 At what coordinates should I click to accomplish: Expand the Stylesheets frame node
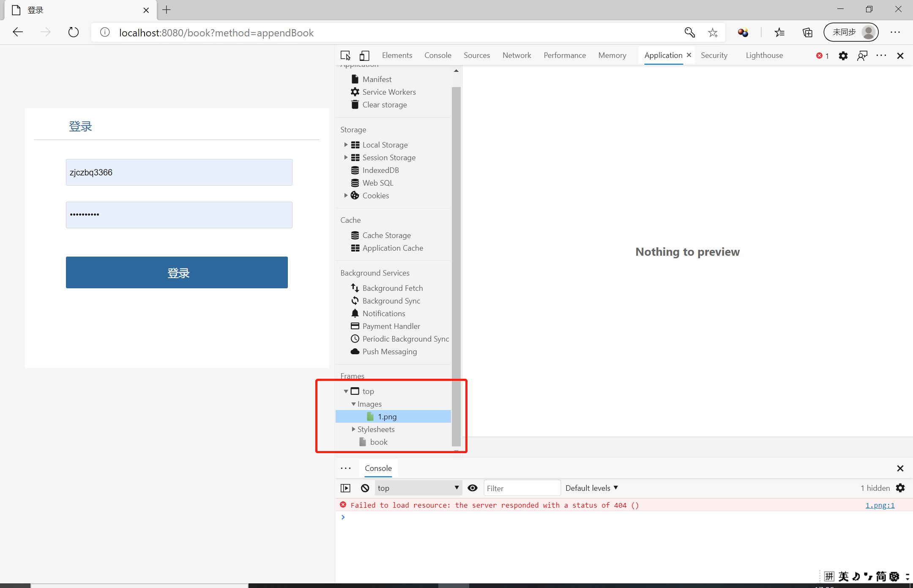[353, 429]
